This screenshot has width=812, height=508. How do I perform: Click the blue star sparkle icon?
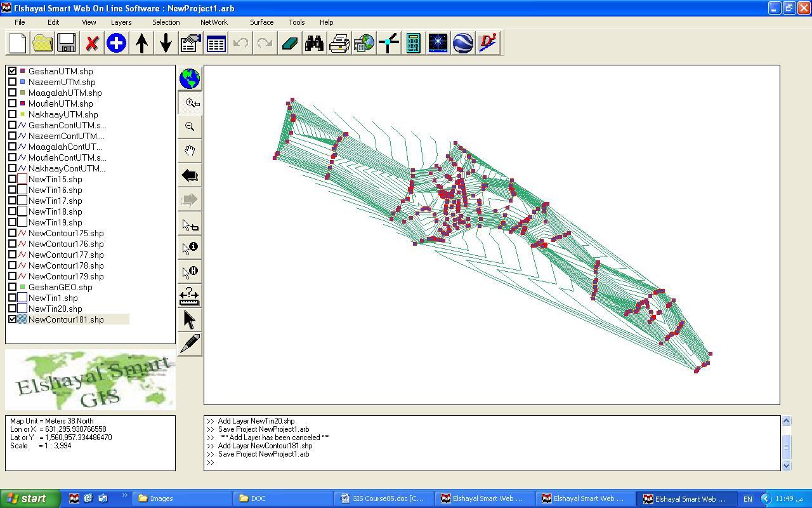pyautogui.click(x=438, y=43)
